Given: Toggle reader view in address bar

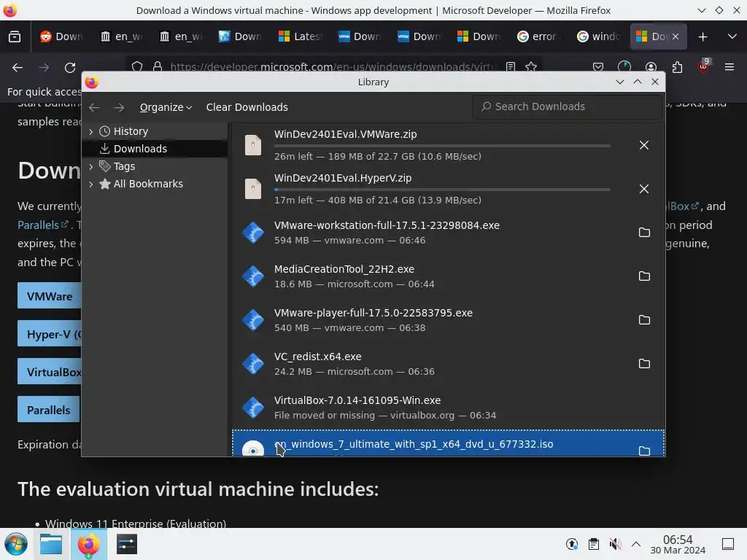Looking at the screenshot, I should pyautogui.click(x=511, y=67).
